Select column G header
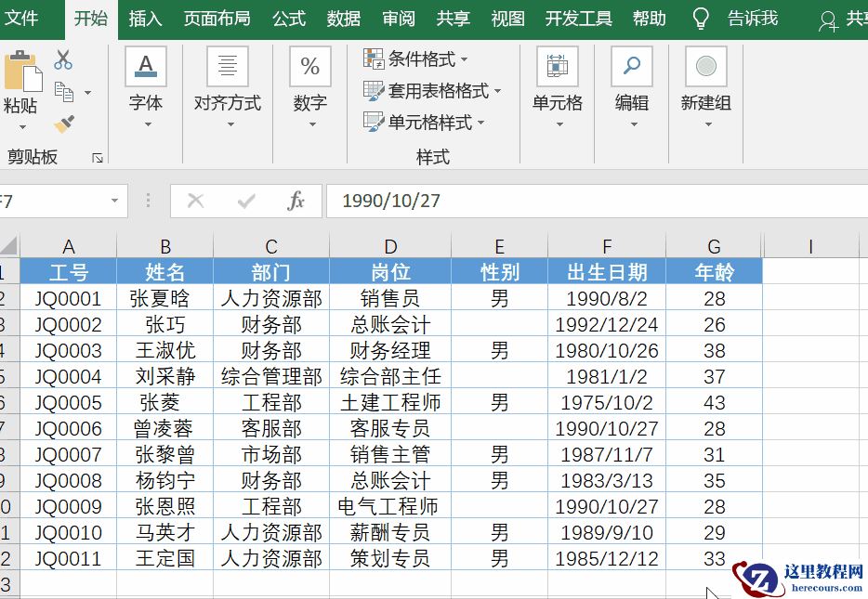This screenshot has width=868, height=599. click(714, 246)
